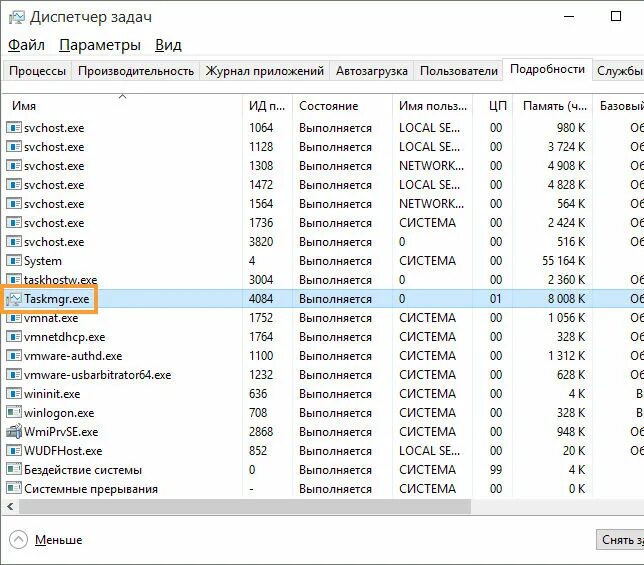Click memory value 8 008 K
The image size is (644, 565).
(566, 299)
